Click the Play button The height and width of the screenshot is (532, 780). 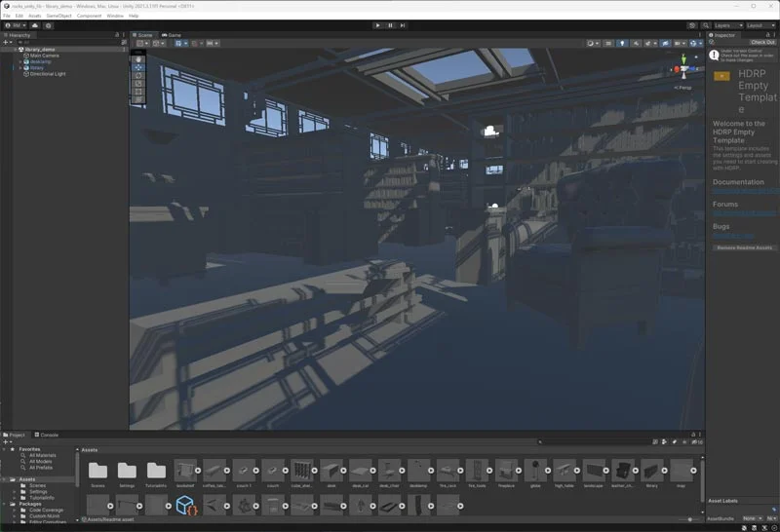(x=378, y=25)
